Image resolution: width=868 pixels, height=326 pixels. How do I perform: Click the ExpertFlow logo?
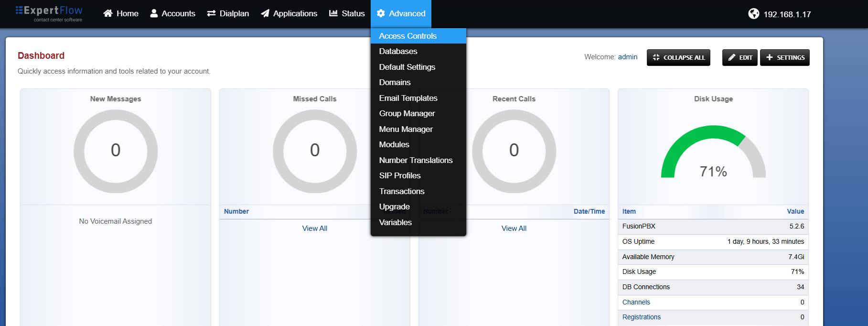pyautogui.click(x=49, y=13)
